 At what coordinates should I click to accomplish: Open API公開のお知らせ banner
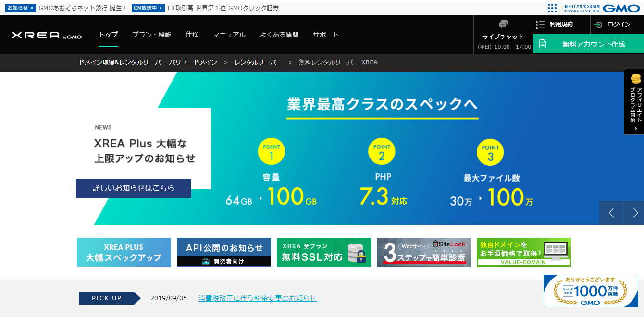pyautogui.click(x=224, y=252)
